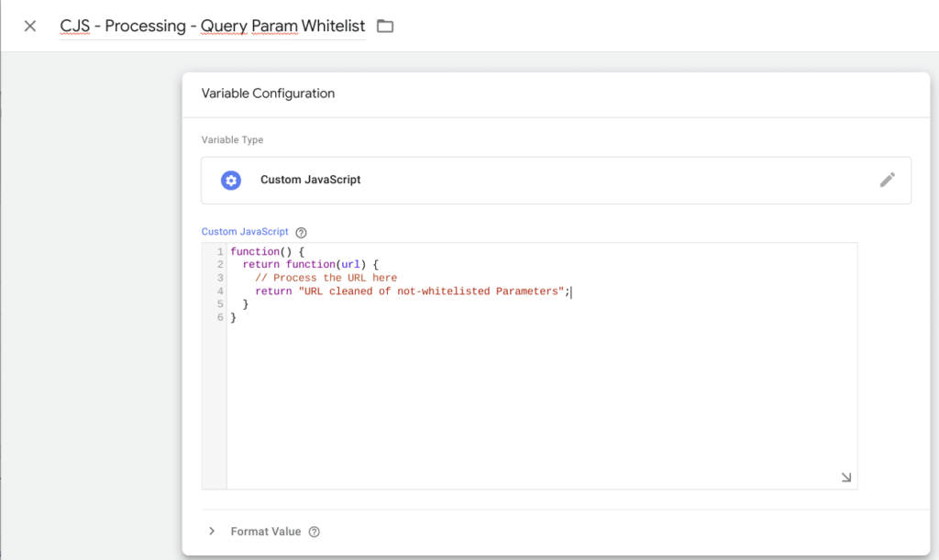Place cursor on code line "function() {"
939x560 pixels.
click(x=267, y=252)
